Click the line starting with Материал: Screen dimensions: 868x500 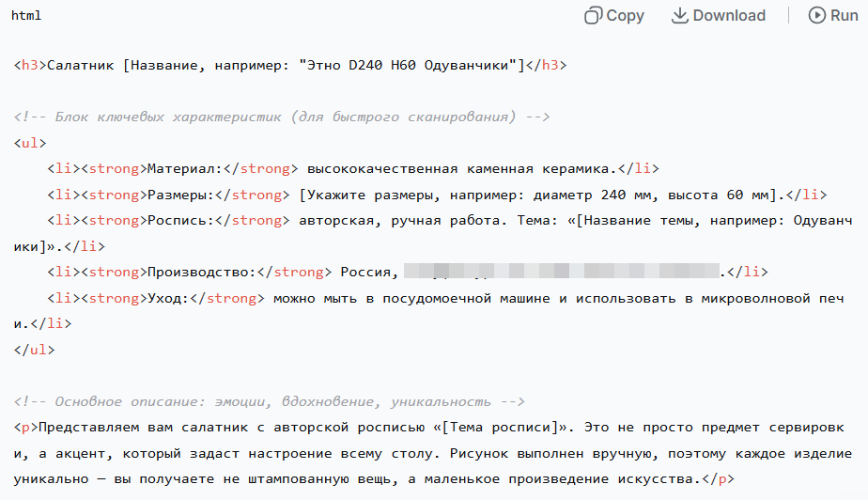353,169
